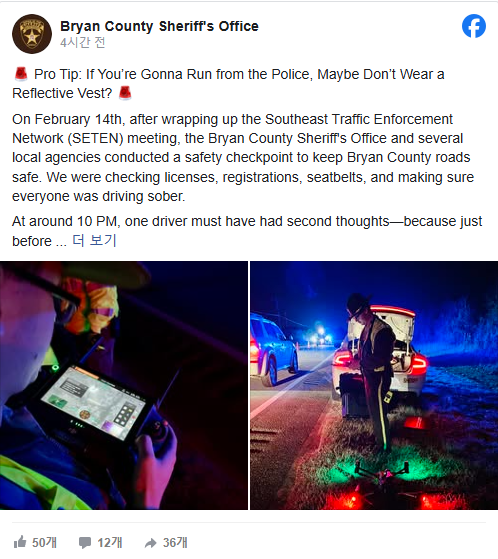Click the February 14th checkpoint paragraph

tap(243, 158)
